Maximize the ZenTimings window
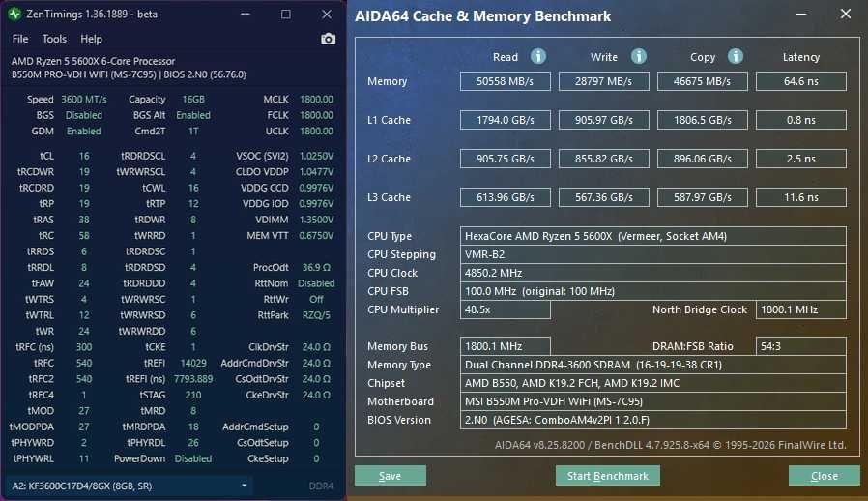Screen dimensions: 868x501 [286, 15]
